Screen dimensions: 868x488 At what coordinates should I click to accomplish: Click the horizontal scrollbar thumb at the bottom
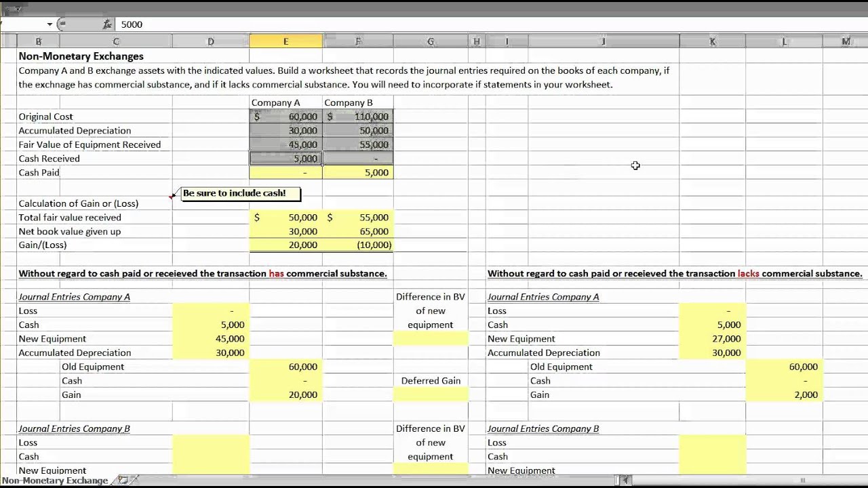pos(803,481)
